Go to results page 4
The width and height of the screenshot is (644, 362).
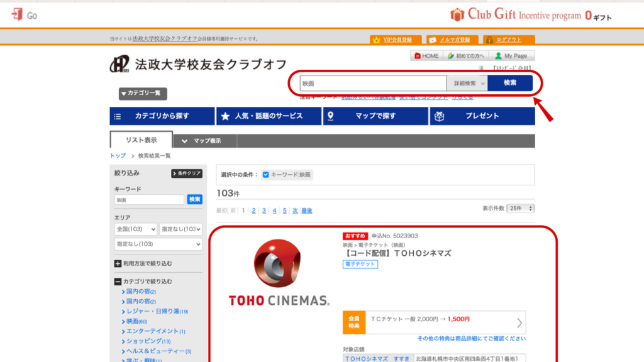tap(274, 211)
